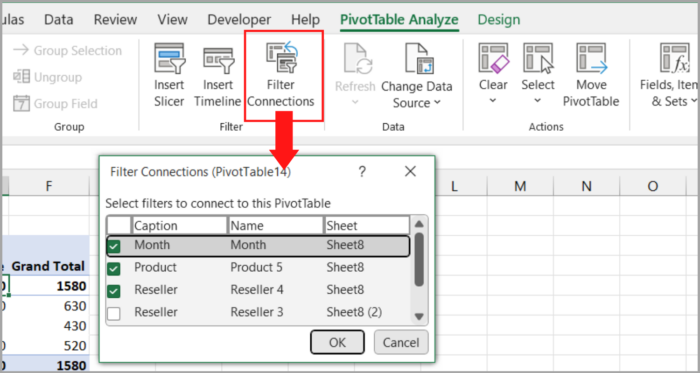The image size is (700, 373).
Task: Click Cancel in the Filter Connections dialog
Action: 401,342
